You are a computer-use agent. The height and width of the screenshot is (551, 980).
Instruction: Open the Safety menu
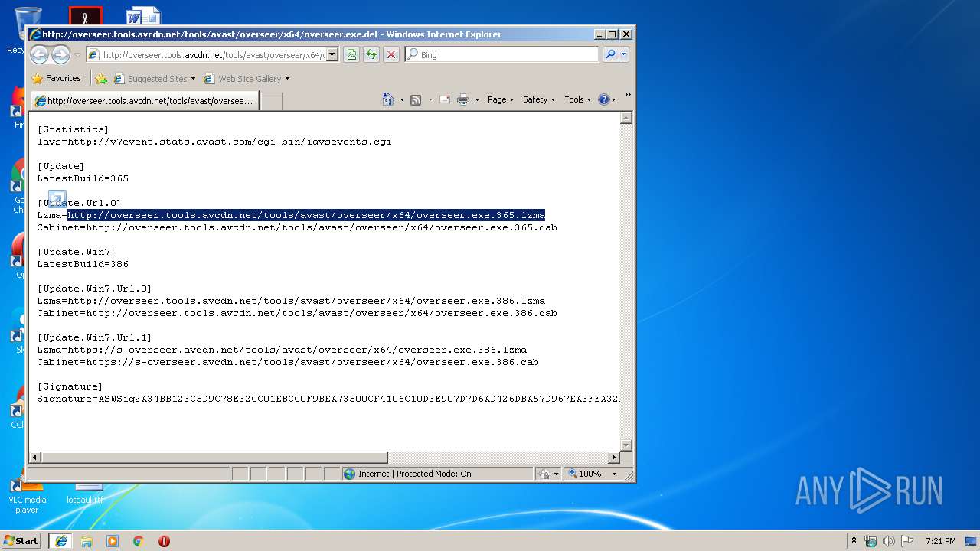(539, 99)
